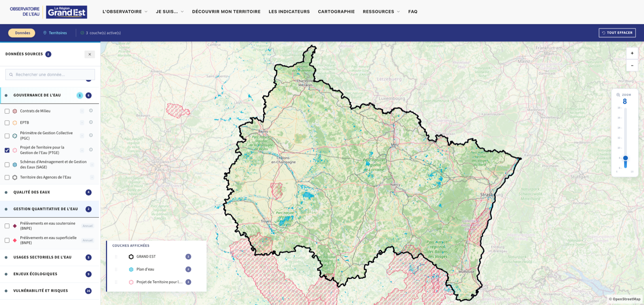Screen dimensions: 644x305
Task: Collapse the Gouvernance de l'Eau section
Action: coord(49,95)
